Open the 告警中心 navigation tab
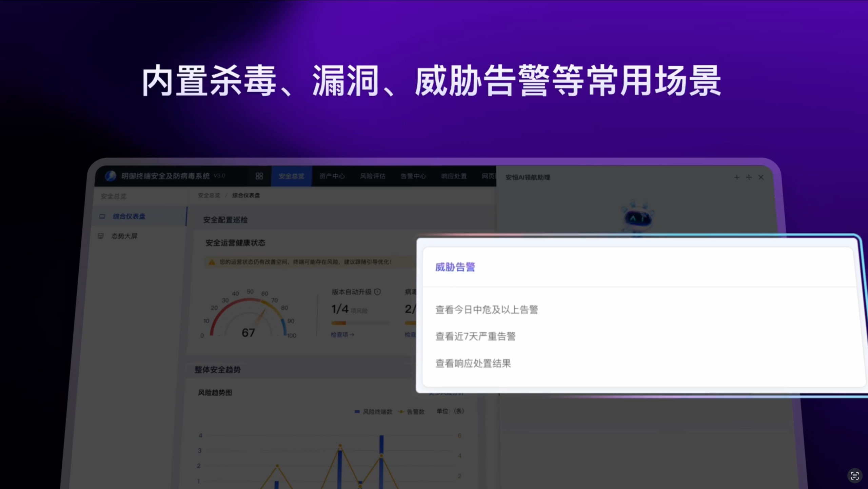868x489 pixels. [413, 176]
